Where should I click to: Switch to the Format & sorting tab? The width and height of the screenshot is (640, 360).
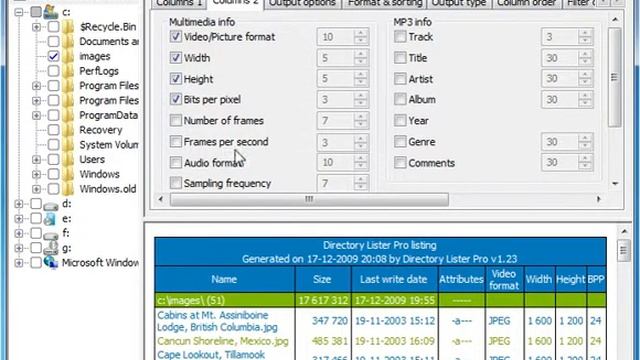385,3
